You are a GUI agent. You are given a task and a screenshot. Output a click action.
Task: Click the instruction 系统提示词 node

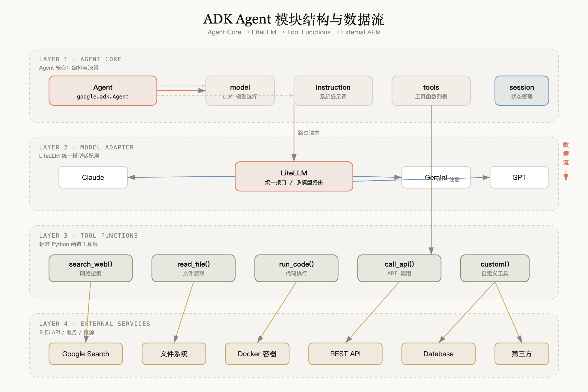tap(333, 91)
